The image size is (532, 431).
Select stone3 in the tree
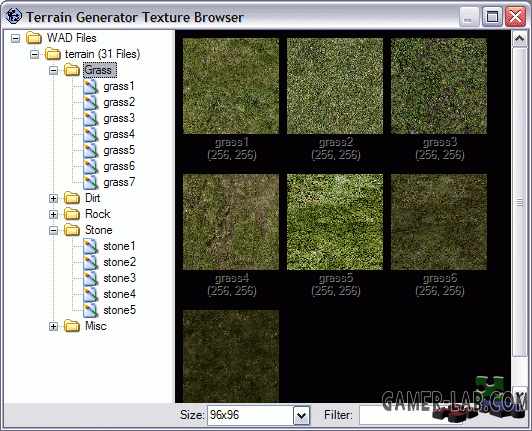(119, 278)
